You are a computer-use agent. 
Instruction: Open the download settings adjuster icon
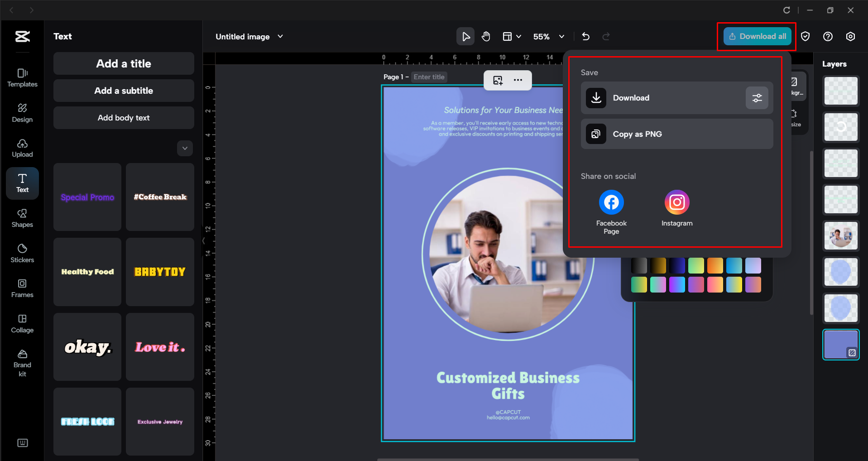757,98
